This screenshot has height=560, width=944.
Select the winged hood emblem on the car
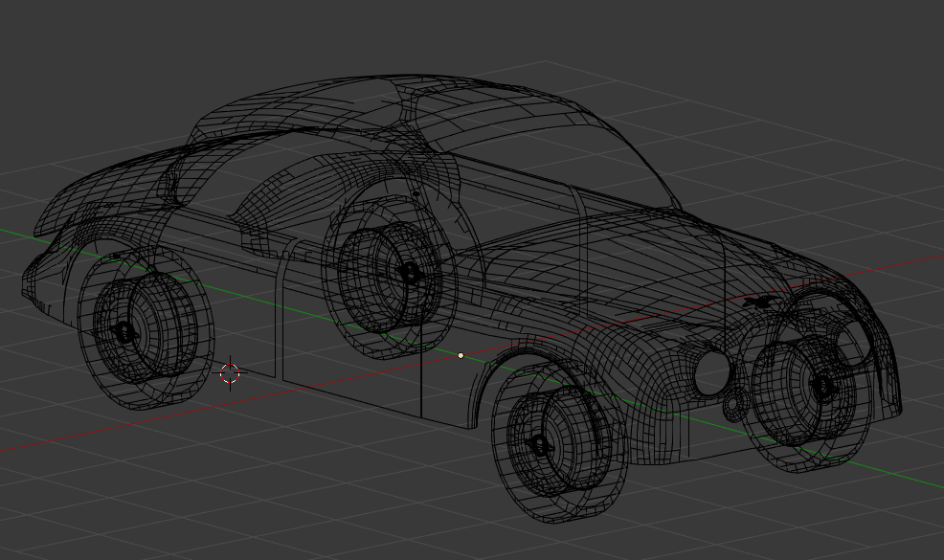758,302
